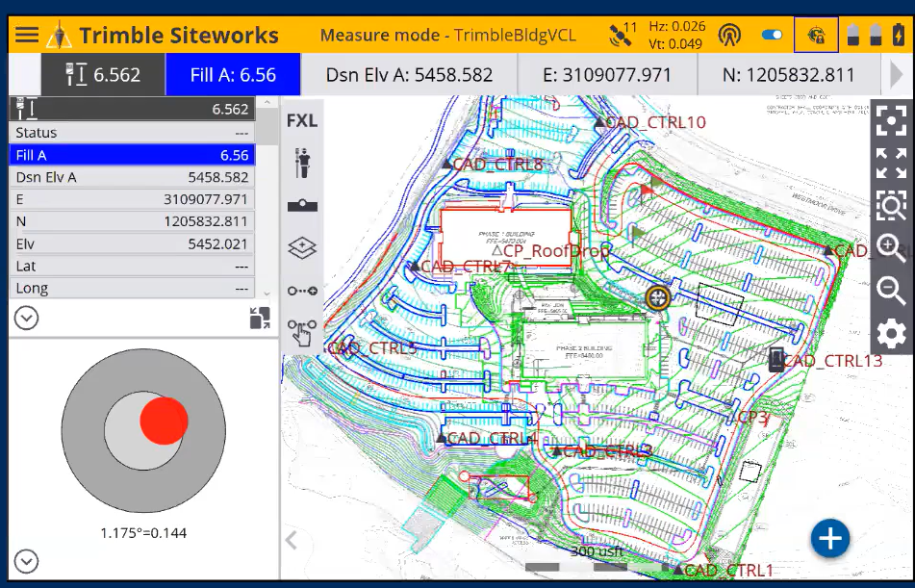The width and height of the screenshot is (915, 588).
Task: Select the CP_RoofDrop control point
Action: [x=550, y=251]
